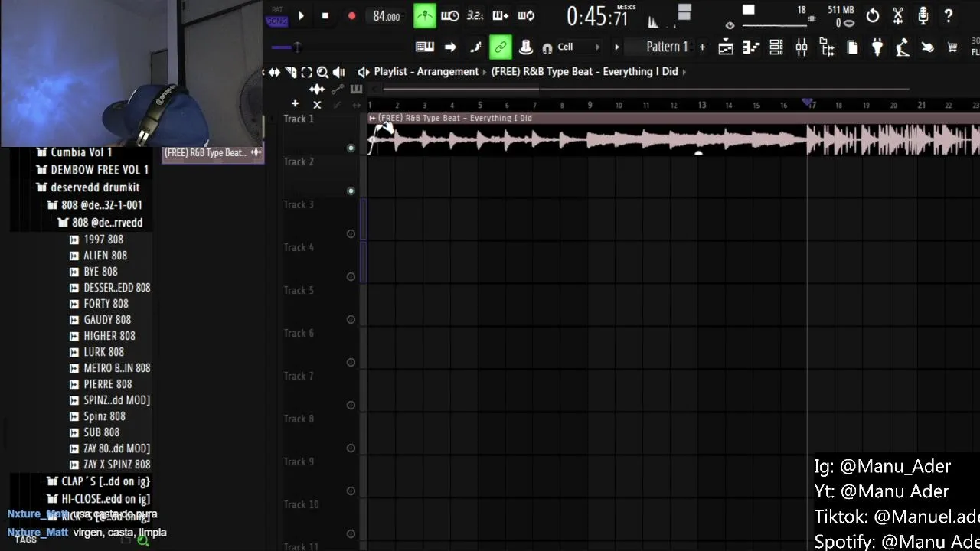Adjust the main pitch slider knob
Viewport: 980px width, 551px height.
pyautogui.click(x=296, y=47)
